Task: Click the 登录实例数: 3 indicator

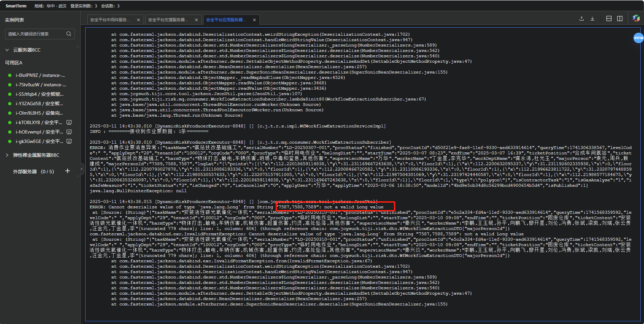Action: 84,6
